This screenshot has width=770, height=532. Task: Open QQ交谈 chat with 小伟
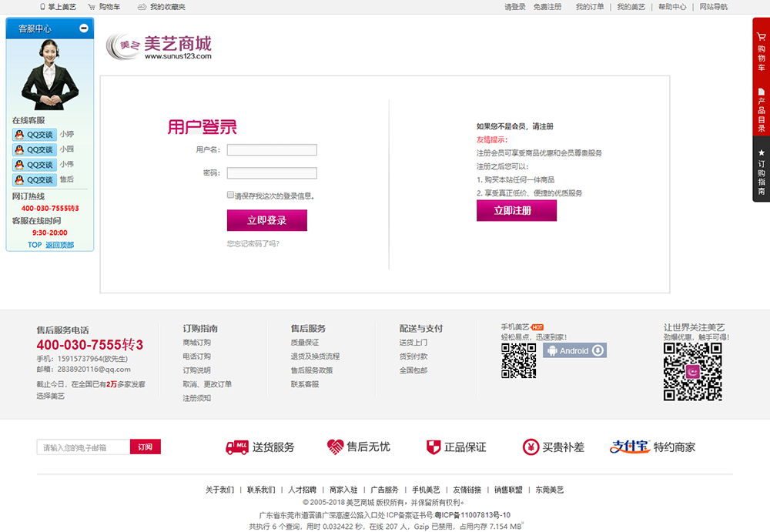tap(35, 165)
